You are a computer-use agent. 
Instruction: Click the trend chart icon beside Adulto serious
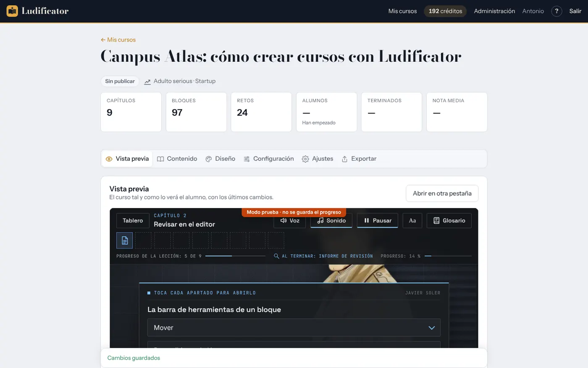tap(147, 82)
